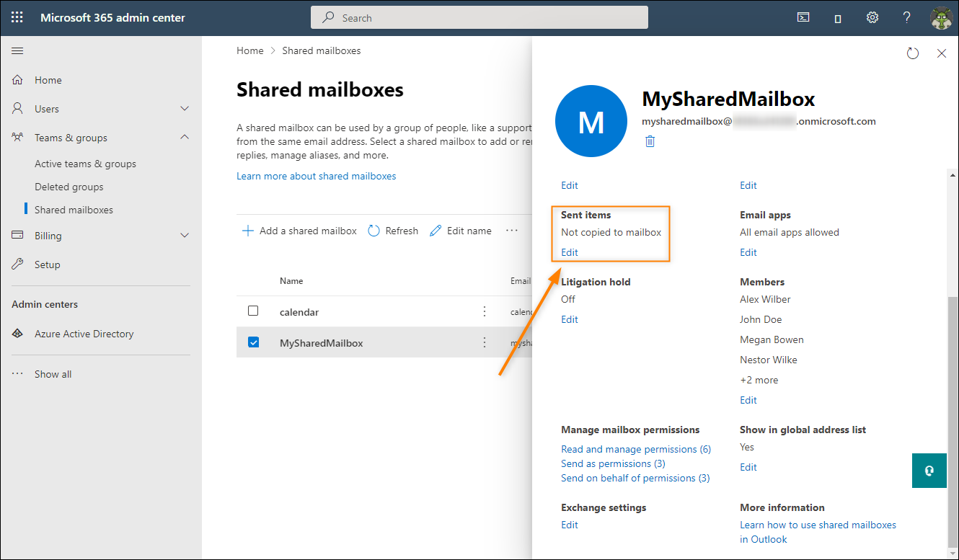Click the Home house icon in sidebar
This screenshot has width=959, height=560.
pyautogui.click(x=18, y=80)
